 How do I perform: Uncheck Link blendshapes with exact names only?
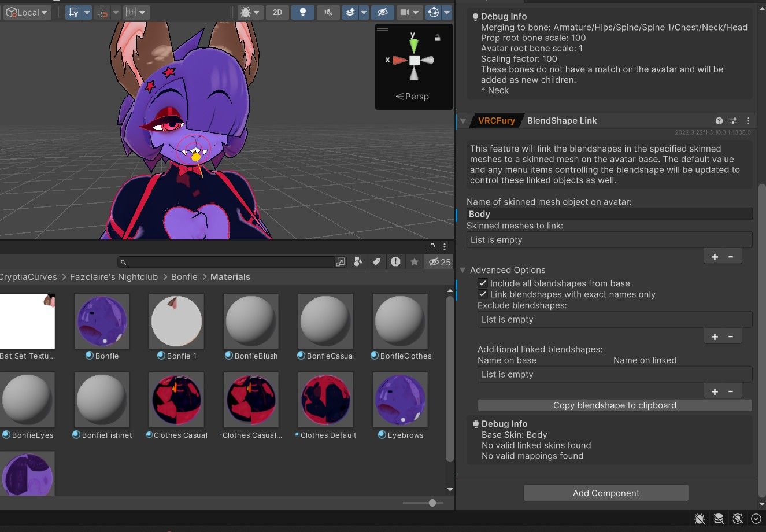pos(483,294)
